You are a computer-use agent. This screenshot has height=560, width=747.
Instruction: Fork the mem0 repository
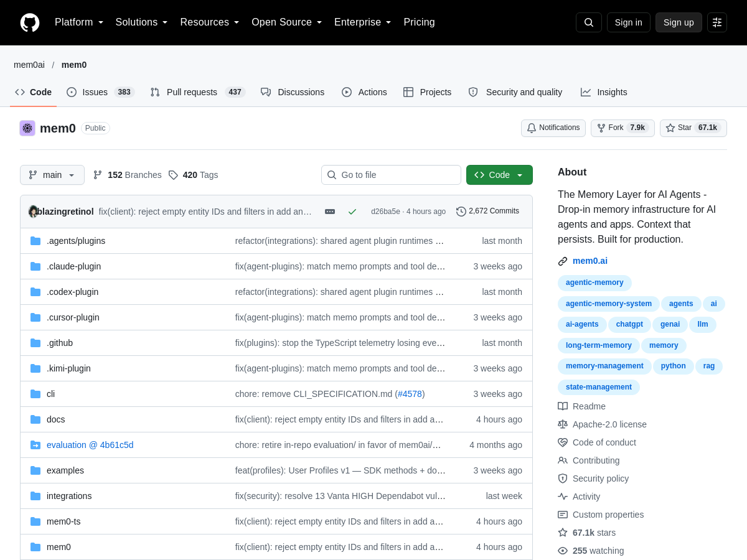(622, 128)
